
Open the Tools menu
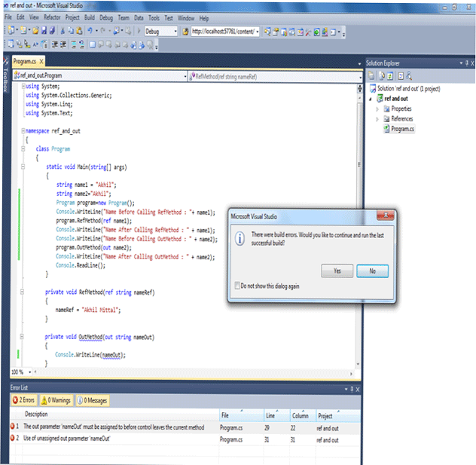pos(154,18)
